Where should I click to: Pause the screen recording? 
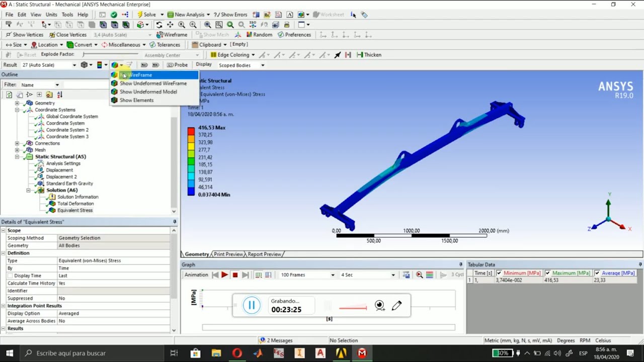[252, 305]
